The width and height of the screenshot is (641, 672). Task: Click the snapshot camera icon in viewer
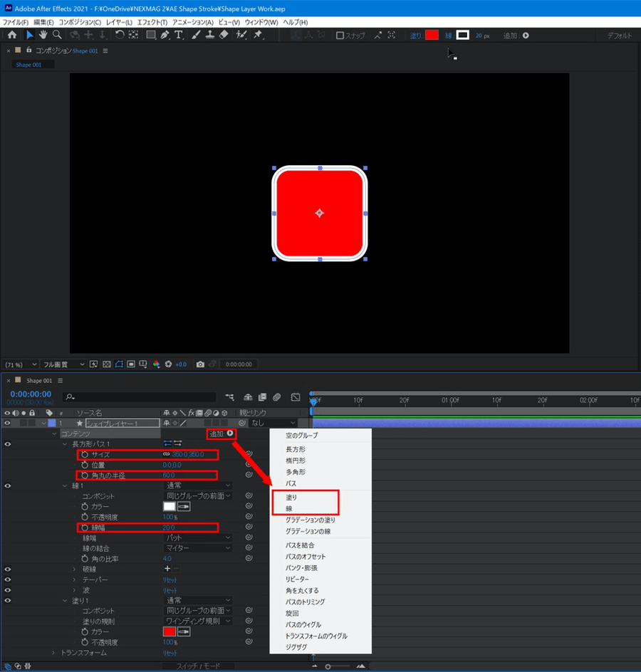click(200, 364)
